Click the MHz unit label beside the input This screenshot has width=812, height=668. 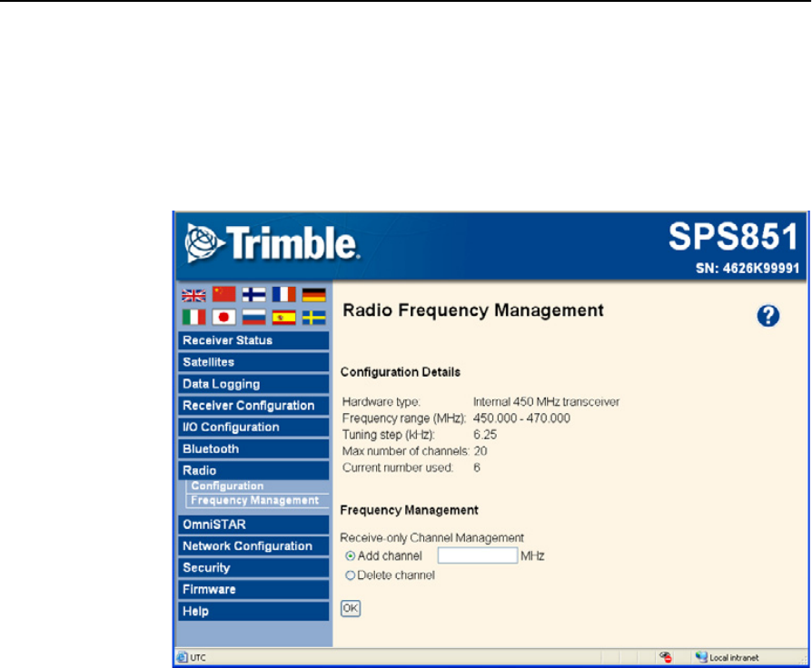tap(532, 556)
